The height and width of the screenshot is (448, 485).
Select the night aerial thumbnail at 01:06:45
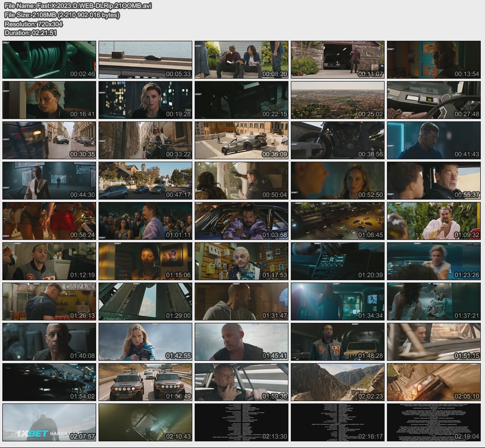click(338, 221)
